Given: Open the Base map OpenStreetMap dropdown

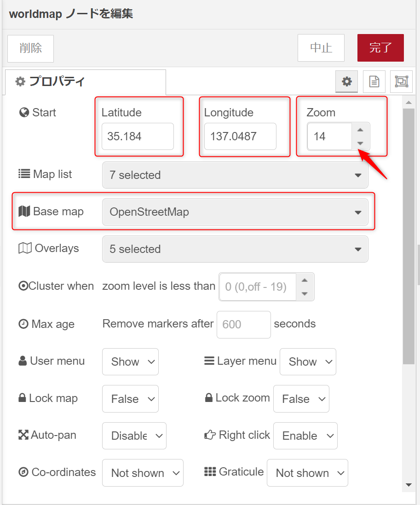Looking at the screenshot, I should click(x=235, y=212).
